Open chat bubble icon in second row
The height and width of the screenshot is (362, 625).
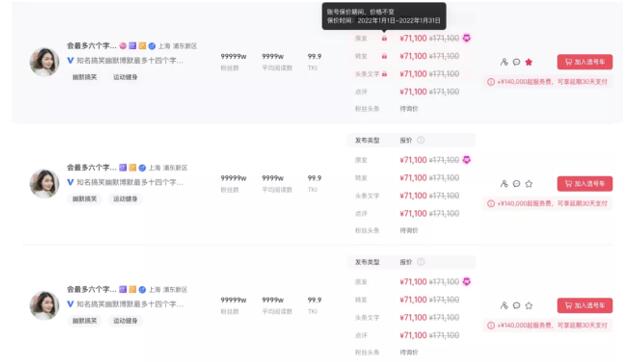(x=516, y=184)
